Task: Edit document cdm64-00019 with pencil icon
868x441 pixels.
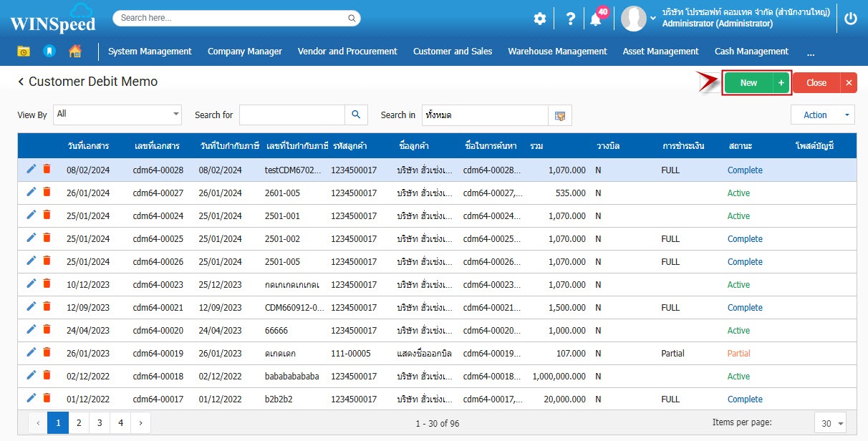Action: [31, 352]
